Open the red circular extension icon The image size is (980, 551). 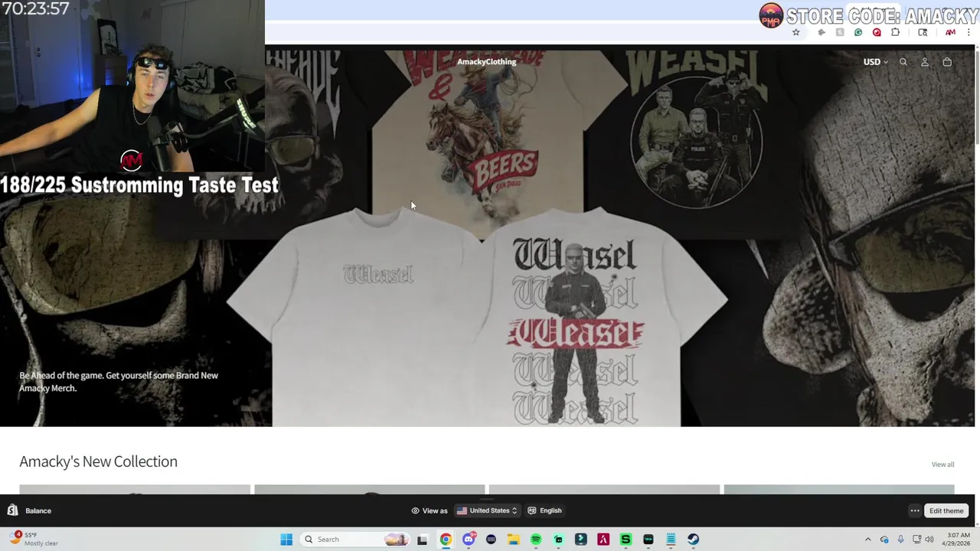tap(877, 32)
